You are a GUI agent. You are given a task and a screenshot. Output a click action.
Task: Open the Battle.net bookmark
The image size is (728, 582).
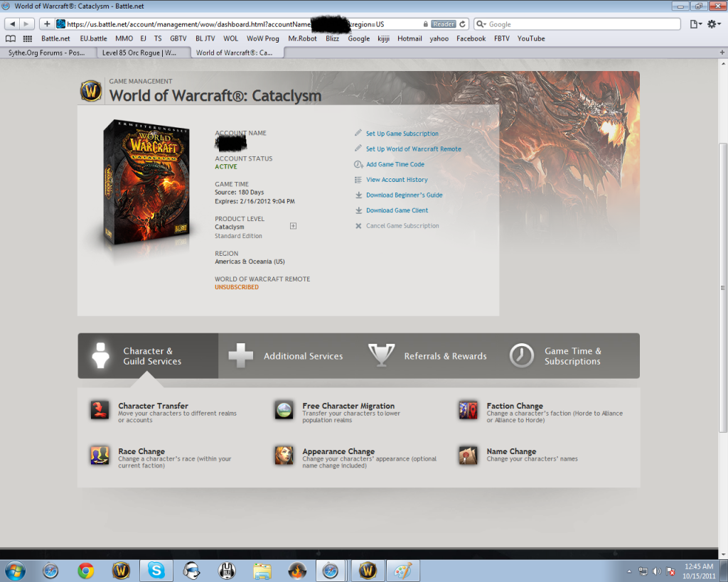55,38
